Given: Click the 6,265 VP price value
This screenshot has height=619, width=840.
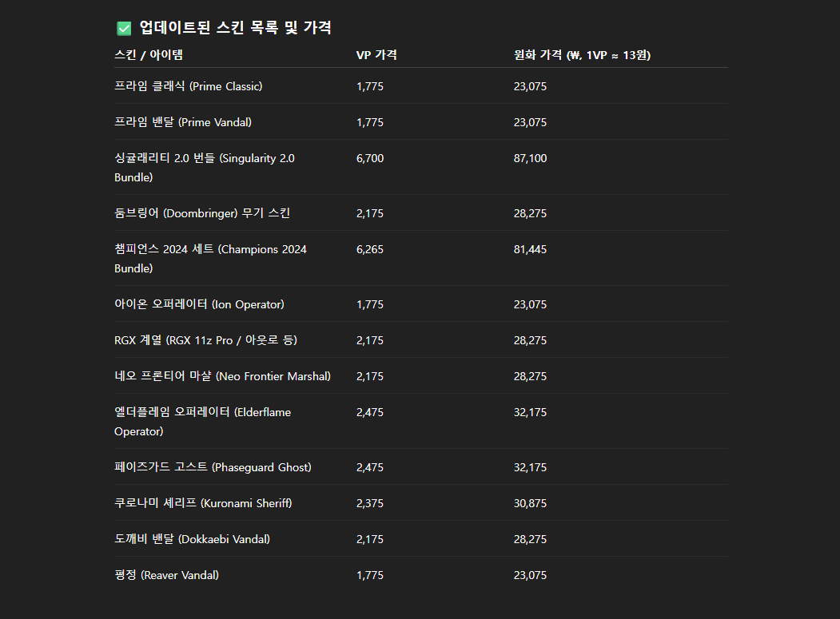Looking at the screenshot, I should 370,249.
